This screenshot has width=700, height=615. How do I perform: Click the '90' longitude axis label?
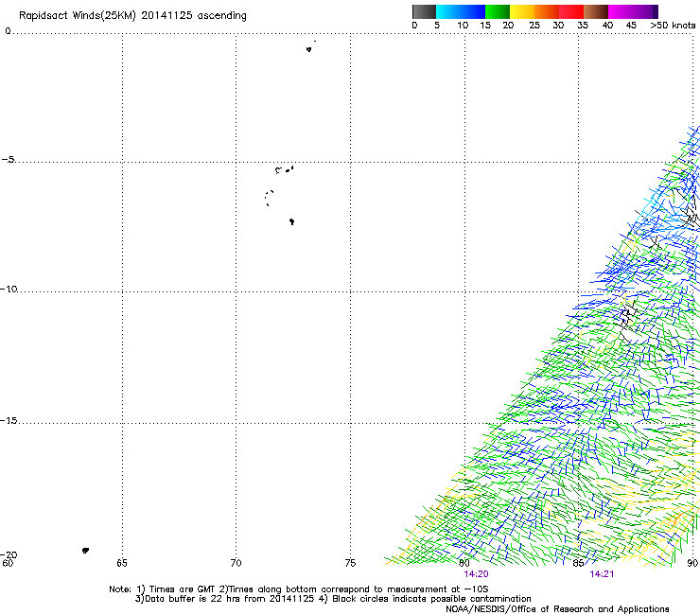692,563
